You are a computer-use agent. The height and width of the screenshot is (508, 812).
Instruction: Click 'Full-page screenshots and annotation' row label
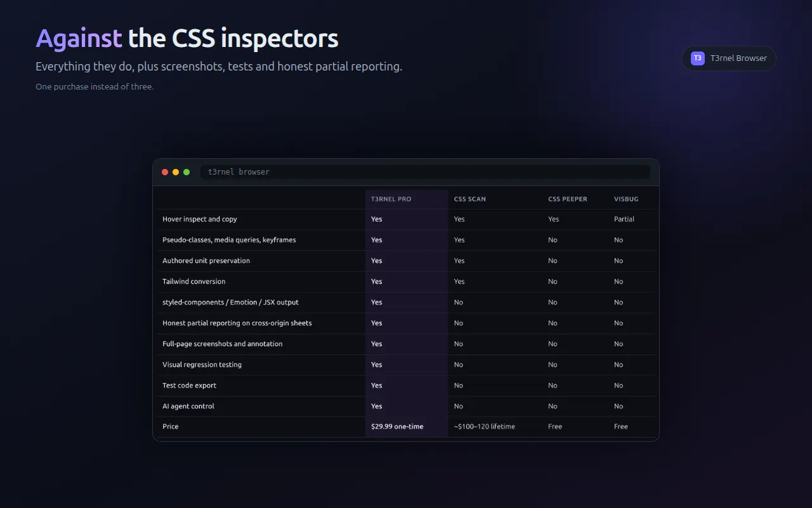[223, 344]
